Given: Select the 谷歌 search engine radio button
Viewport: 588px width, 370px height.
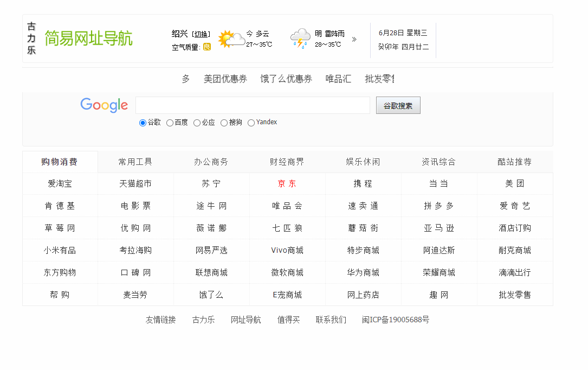Looking at the screenshot, I should [143, 123].
